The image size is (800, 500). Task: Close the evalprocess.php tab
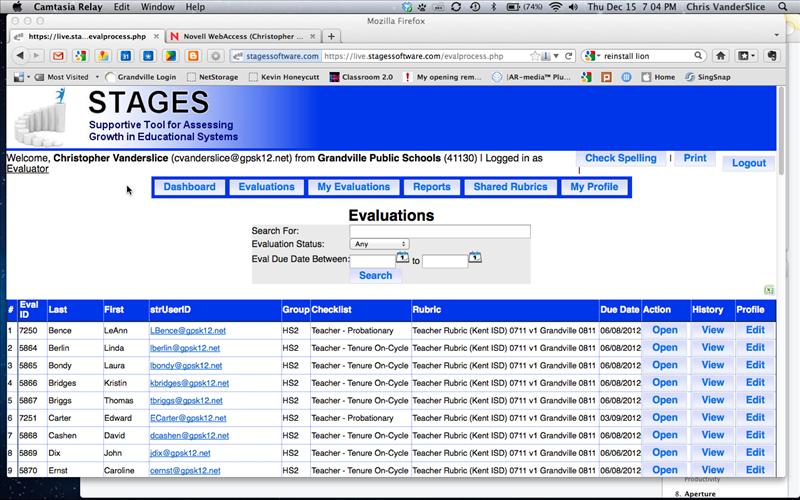point(156,36)
